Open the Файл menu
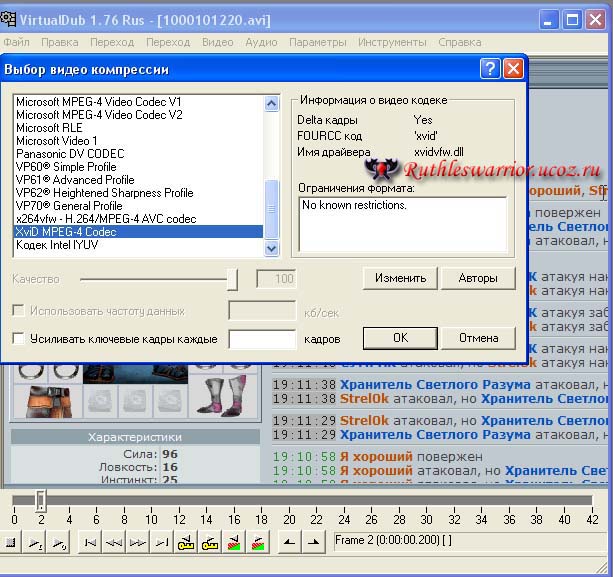Image resolution: width=613 pixels, height=577 pixels. [x=16, y=42]
